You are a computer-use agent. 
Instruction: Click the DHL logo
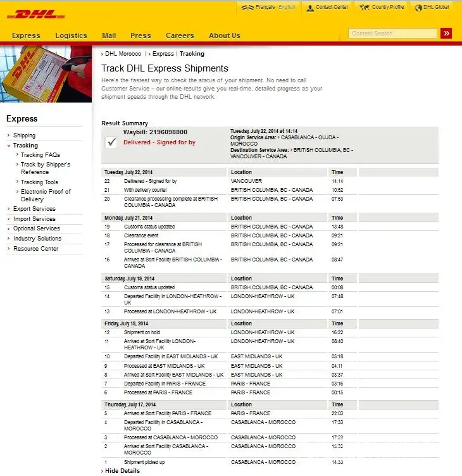click(36, 15)
